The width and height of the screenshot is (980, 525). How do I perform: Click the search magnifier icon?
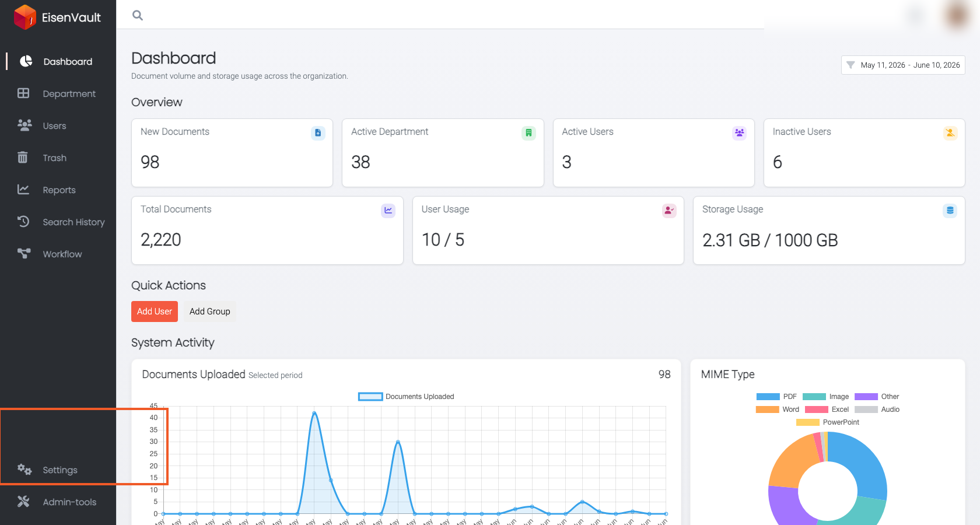(x=138, y=15)
